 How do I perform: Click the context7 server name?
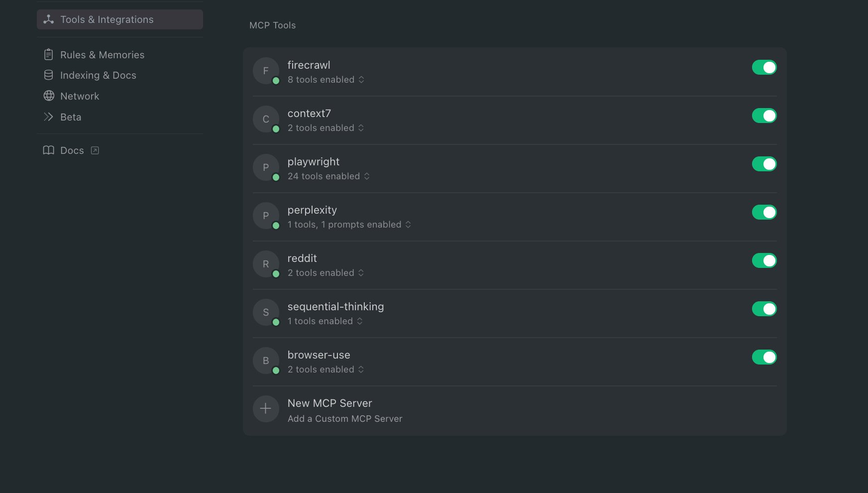(x=309, y=114)
